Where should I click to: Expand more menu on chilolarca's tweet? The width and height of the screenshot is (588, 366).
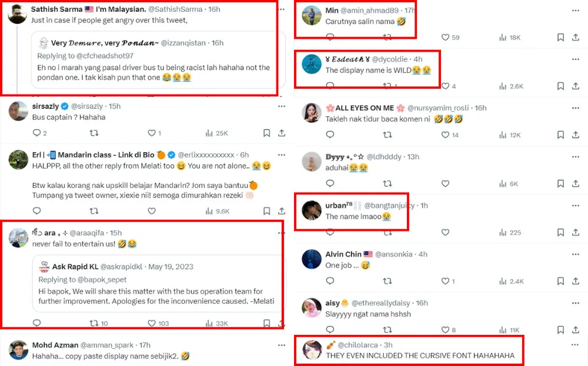click(574, 345)
